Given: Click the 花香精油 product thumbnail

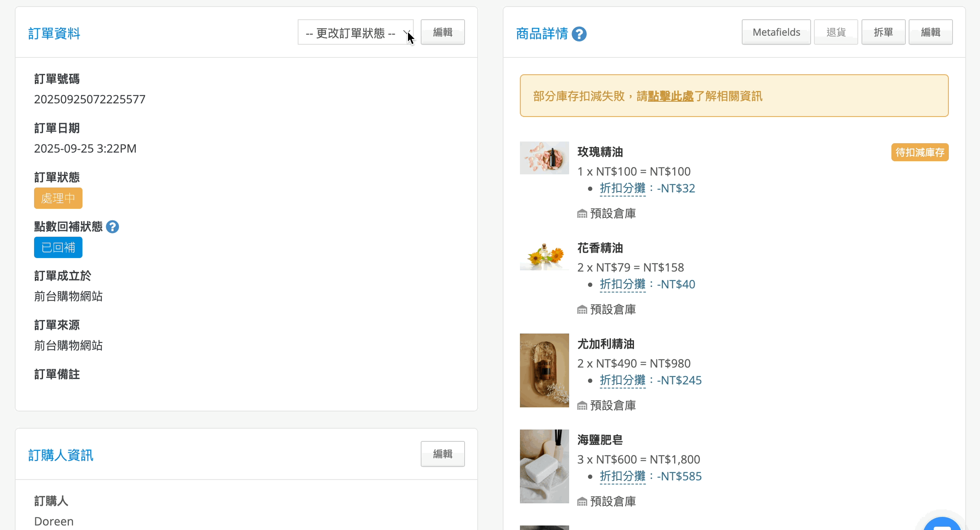Looking at the screenshot, I should (545, 254).
